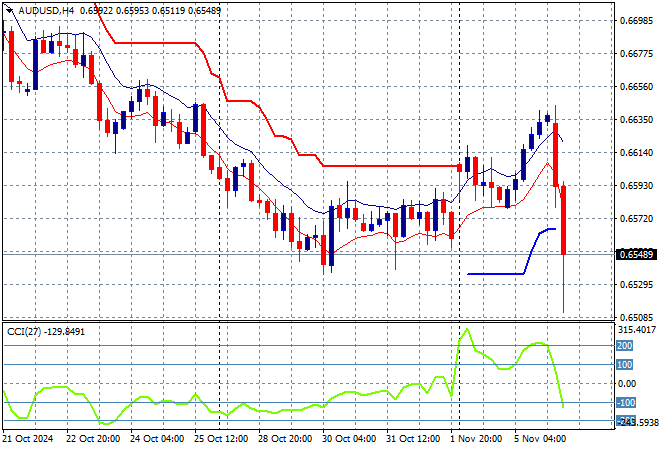This screenshot has height=450, width=660.
Task: Click the 315.4017 CCI scale maximum label
Action: tap(637, 329)
